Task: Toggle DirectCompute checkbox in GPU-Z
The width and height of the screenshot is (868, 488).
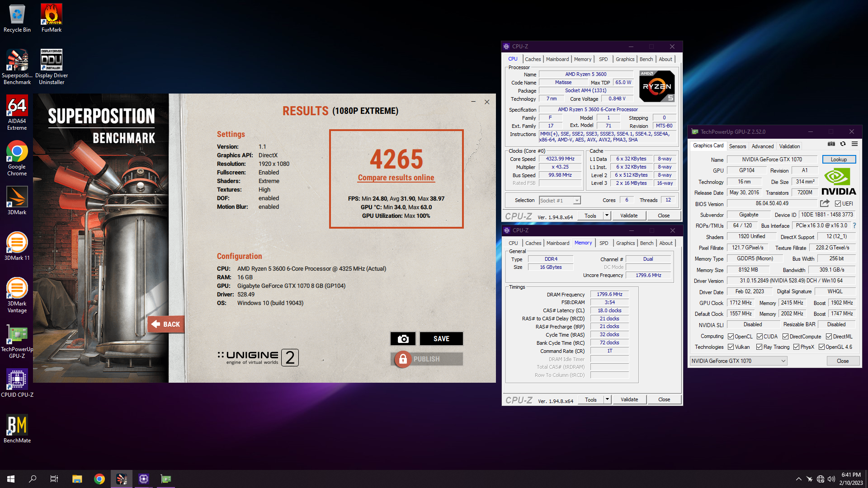Action: coord(785,337)
